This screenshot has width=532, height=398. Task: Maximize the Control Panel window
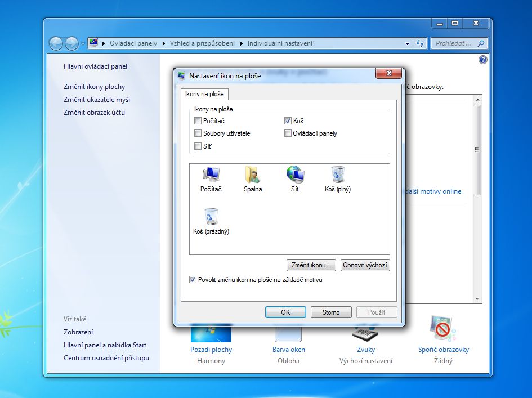455,24
